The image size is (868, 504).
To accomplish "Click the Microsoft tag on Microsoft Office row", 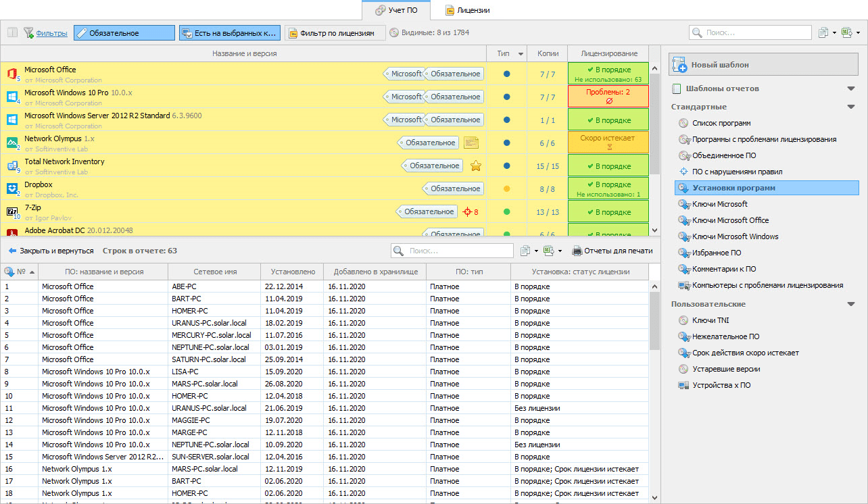I will pyautogui.click(x=405, y=74).
